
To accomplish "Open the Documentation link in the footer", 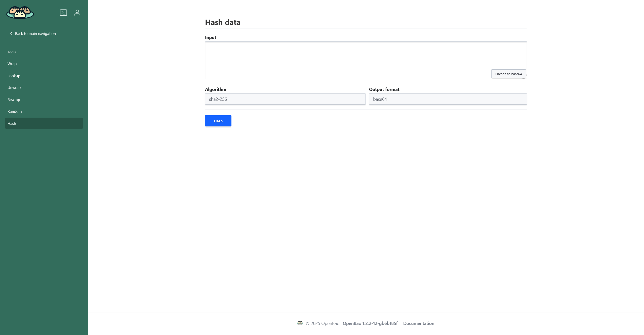I will pos(419,323).
